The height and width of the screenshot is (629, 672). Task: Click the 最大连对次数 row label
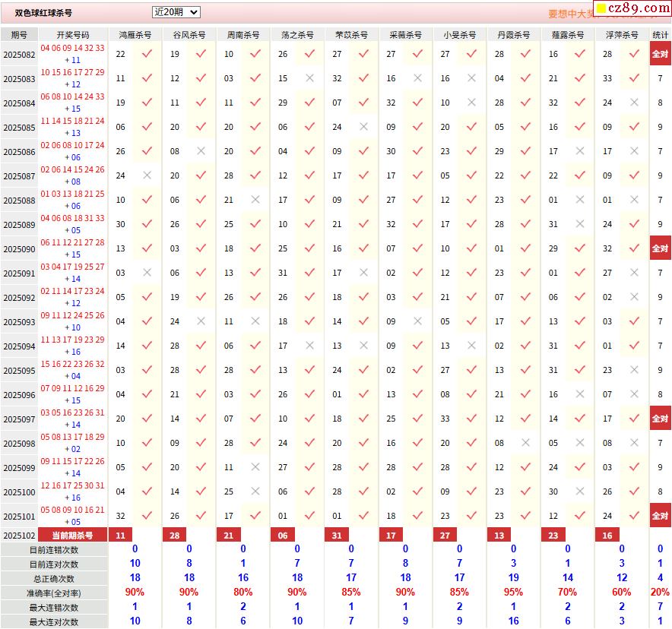54,621
